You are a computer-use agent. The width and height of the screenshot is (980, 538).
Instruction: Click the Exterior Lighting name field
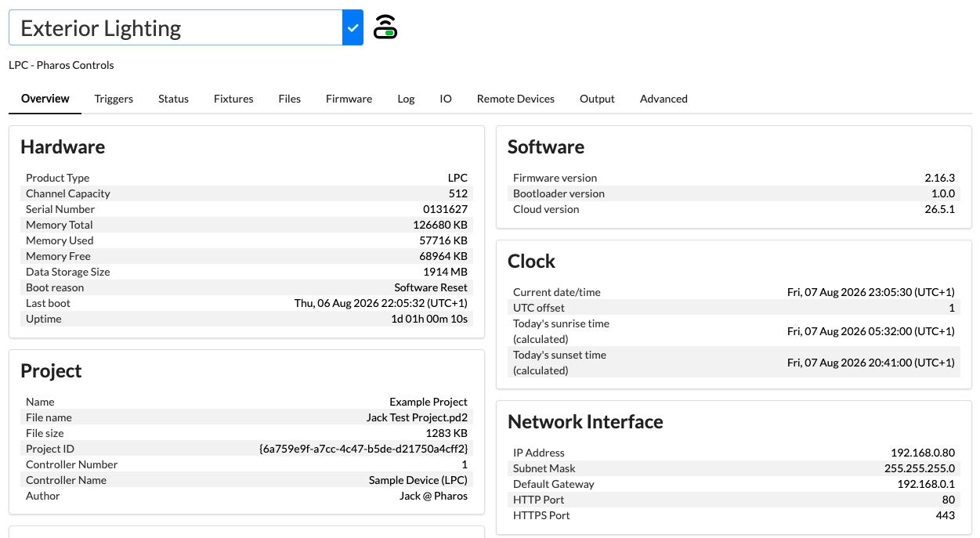pos(175,27)
